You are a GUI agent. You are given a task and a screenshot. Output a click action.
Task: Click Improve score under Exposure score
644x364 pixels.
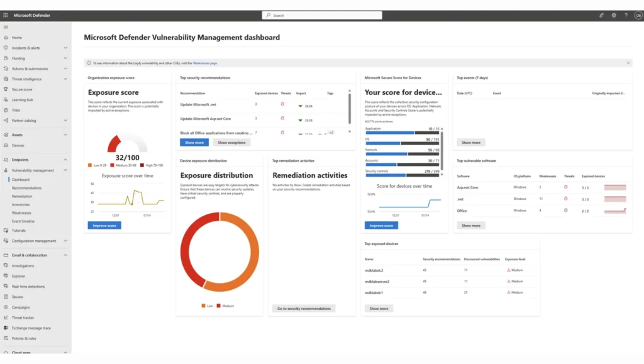click(x=104, y=225)
